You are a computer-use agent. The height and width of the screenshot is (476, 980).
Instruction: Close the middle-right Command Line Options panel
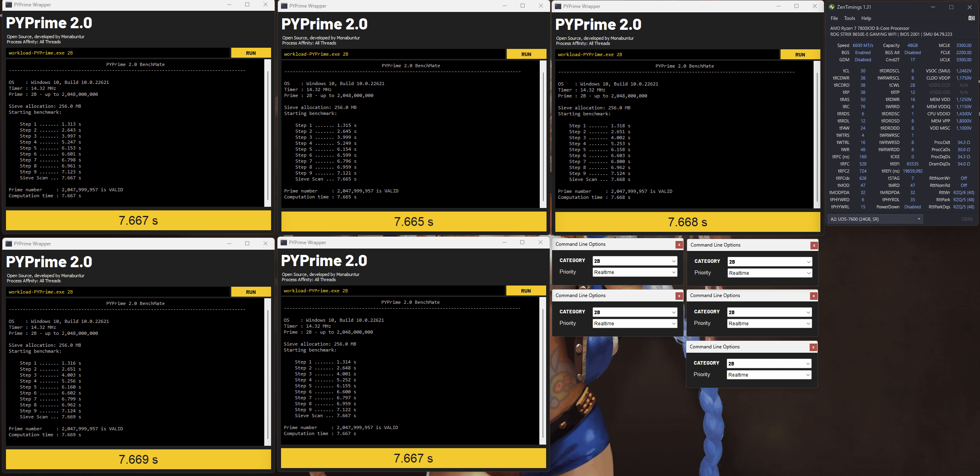pyautogui.click(x=814, y=296)
